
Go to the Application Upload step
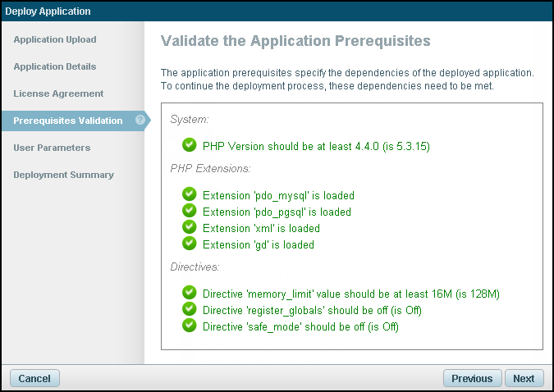coord(55,39)
